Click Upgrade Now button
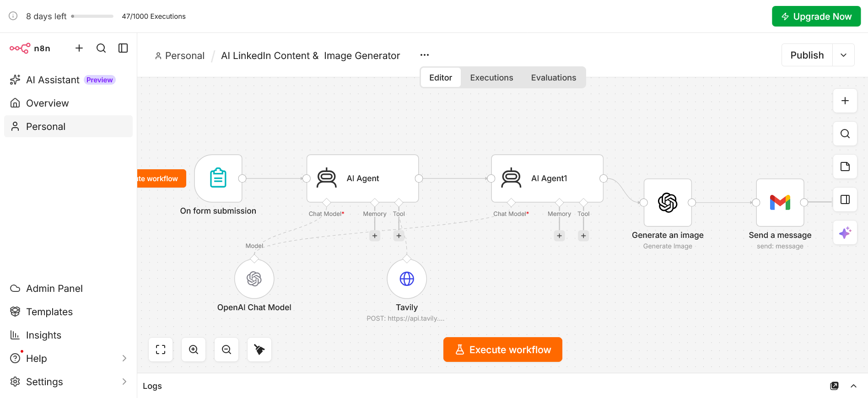Screen dimensions: 868x398 [816, 16]
